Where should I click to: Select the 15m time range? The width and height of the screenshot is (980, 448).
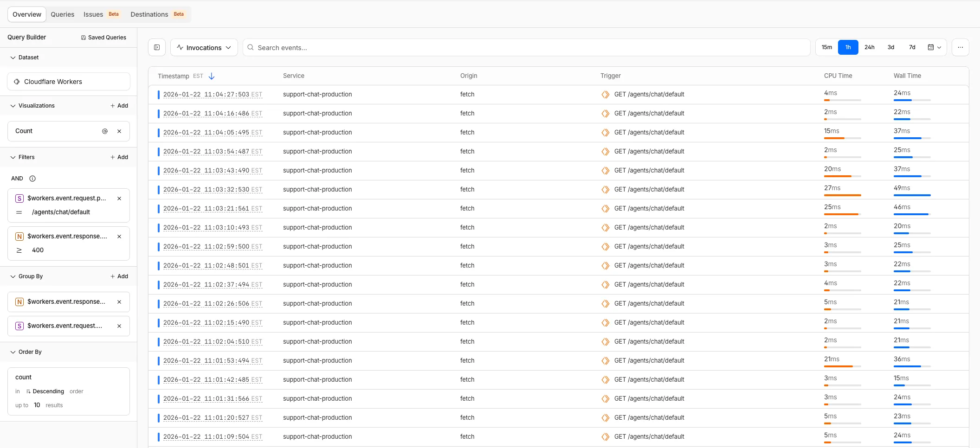pyautogui.click(x=826, y=47)
